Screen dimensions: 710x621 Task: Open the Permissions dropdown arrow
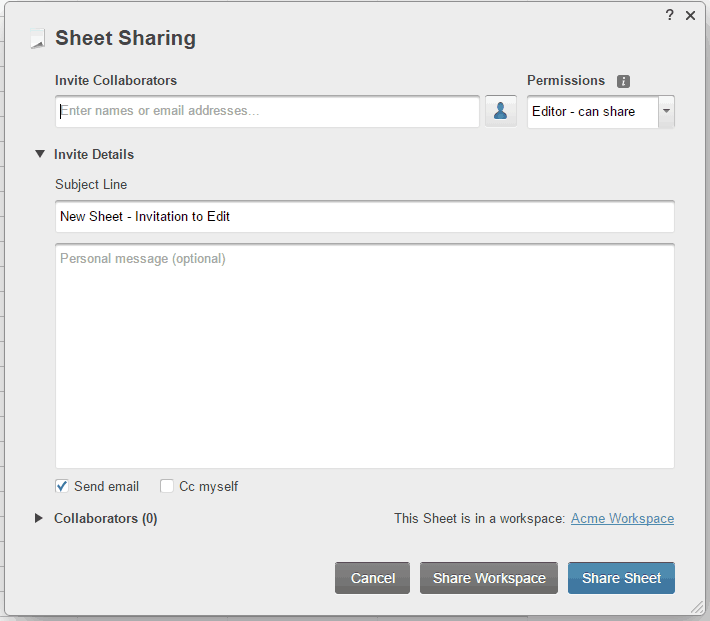click(666, 112)
